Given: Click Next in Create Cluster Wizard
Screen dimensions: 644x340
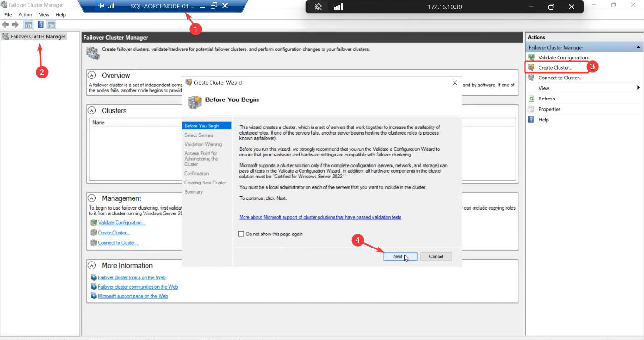Looking at the screenshot, I should pyautogui.click(x=400, y=256).
